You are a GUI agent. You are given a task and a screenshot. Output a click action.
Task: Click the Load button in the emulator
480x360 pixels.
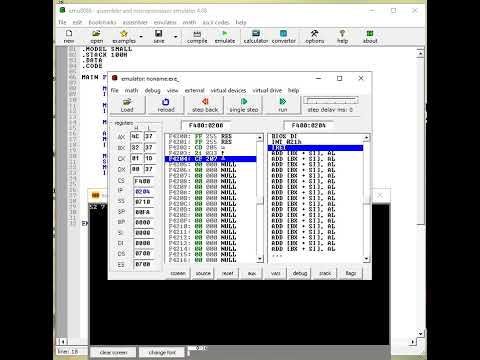pos(127,105)
